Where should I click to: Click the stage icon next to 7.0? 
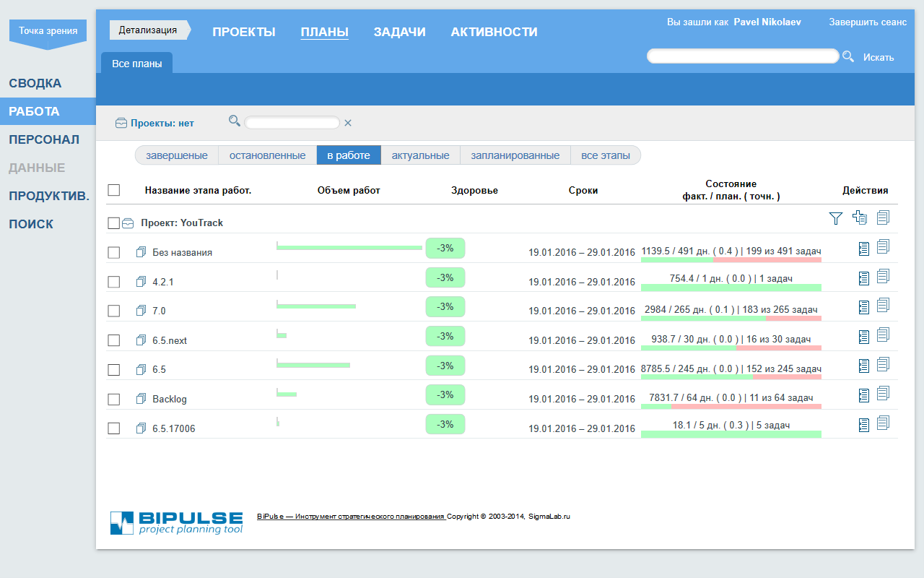pos(141,311)
